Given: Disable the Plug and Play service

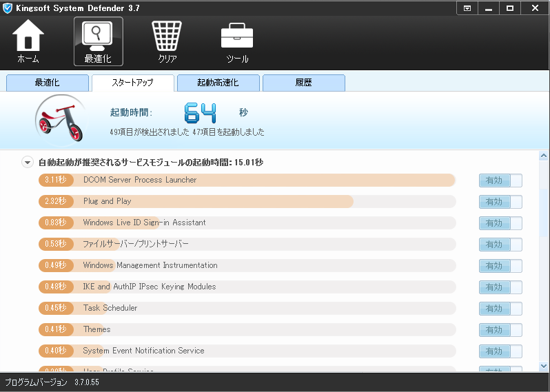Looking at the screenshot, I should [x=500, y=202].
